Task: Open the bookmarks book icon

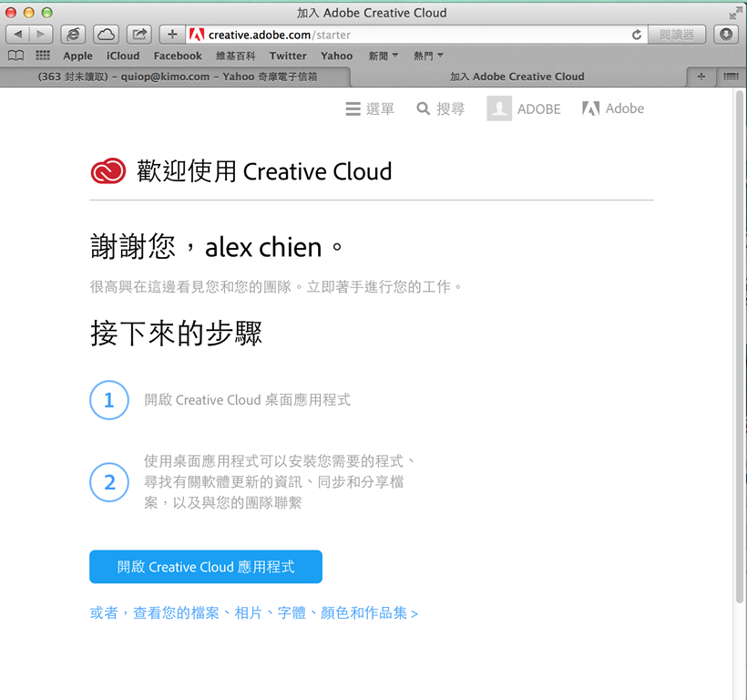Action: pos(15,56)
